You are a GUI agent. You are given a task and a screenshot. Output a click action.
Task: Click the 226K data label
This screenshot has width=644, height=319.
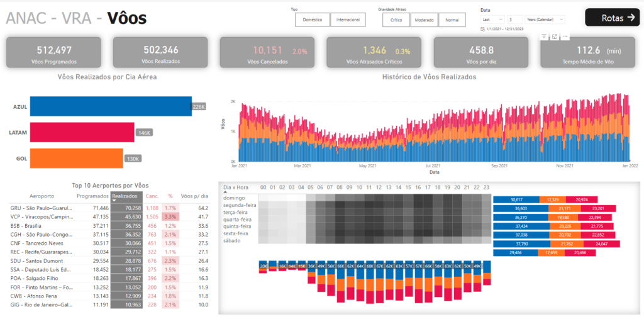point(199,107)
